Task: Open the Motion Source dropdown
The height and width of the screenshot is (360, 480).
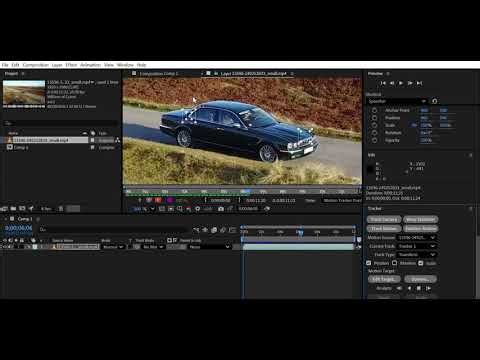Action: [x=417, y=238]
